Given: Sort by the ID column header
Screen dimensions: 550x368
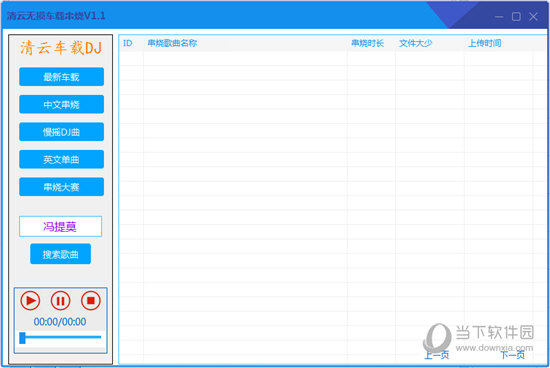Looking at the screenshot, I should point(128,43).
